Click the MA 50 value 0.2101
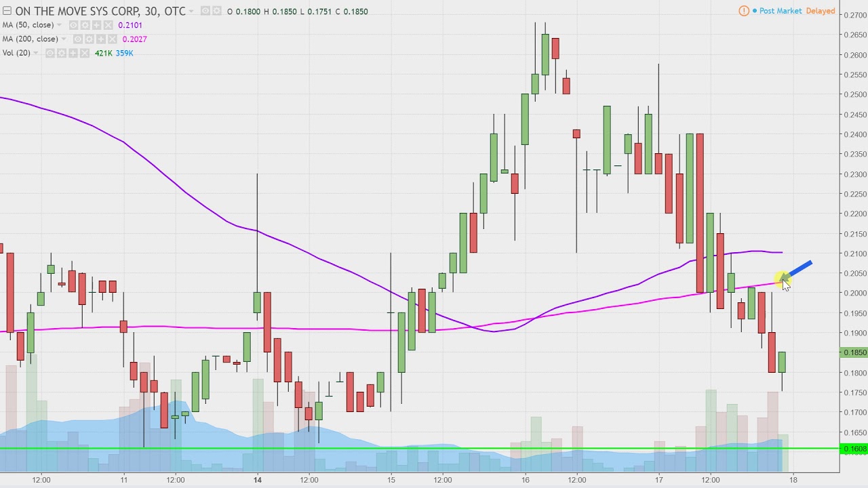Screen dimensions: 868x488 click(130, 25)
